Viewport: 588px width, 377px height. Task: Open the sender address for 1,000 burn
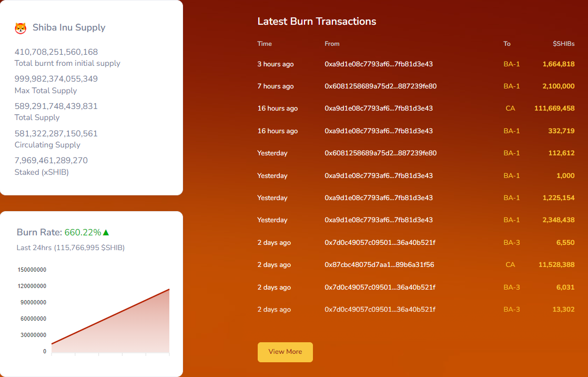coord(378,176)
